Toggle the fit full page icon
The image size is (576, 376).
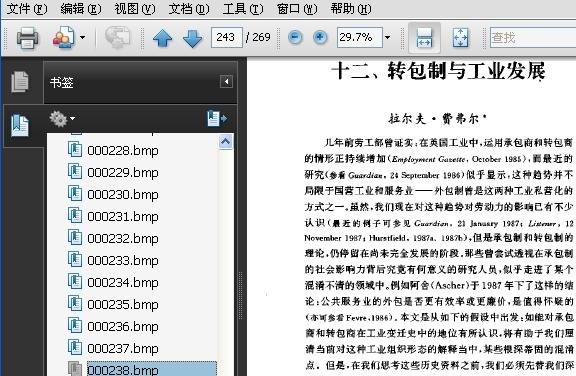460,37
